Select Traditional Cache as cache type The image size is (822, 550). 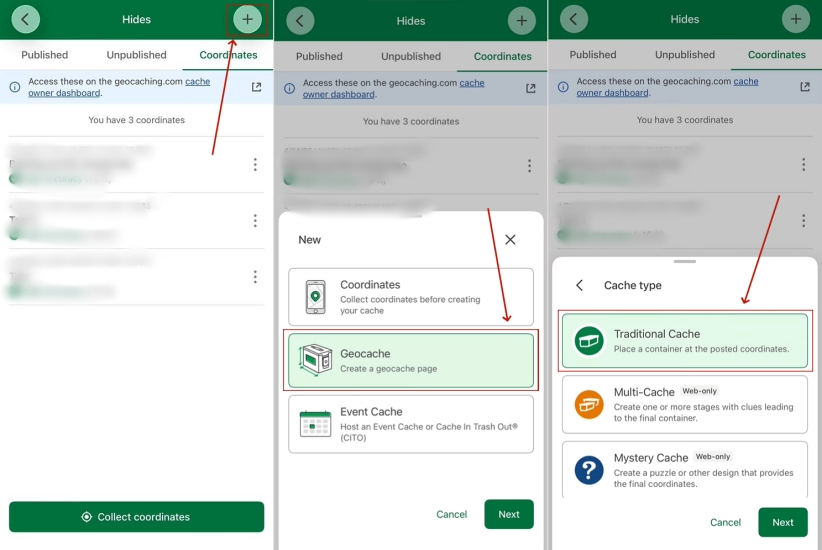click(685, 341)
